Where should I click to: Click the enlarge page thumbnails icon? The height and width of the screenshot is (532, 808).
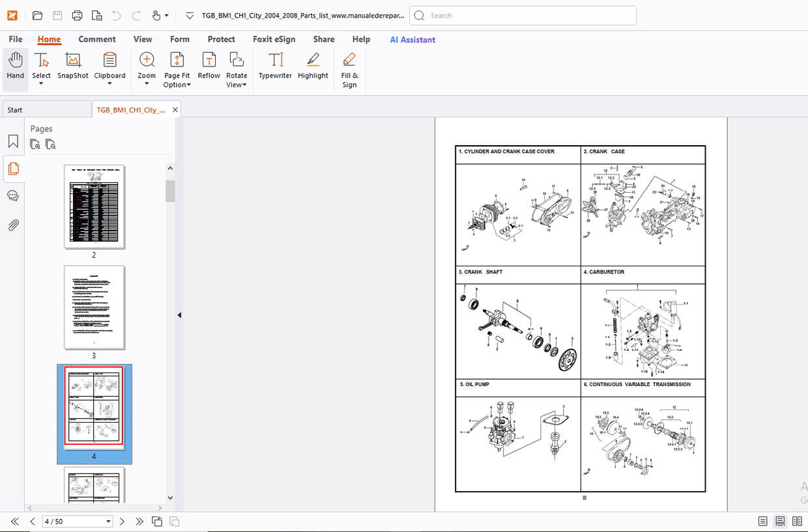click(x=35, y=145)
